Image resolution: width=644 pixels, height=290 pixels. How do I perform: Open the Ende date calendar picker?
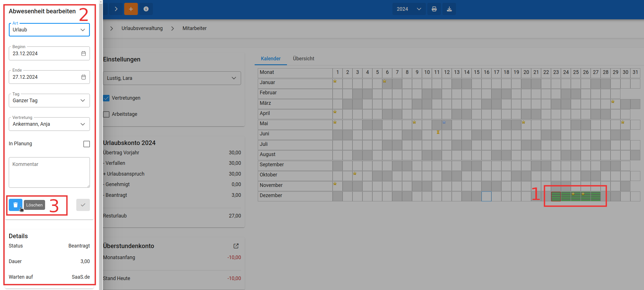click(x=83, y=77)
